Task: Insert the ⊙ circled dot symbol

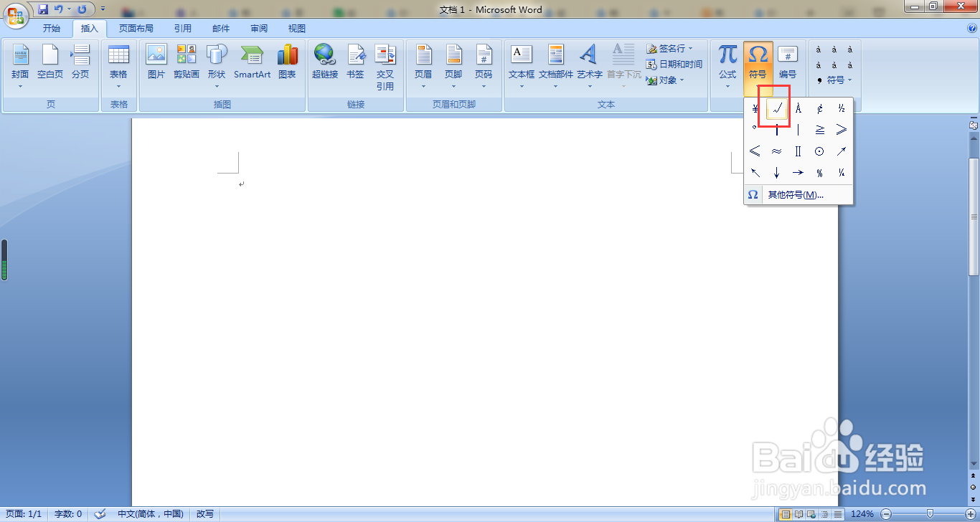Action: point(819,151)
